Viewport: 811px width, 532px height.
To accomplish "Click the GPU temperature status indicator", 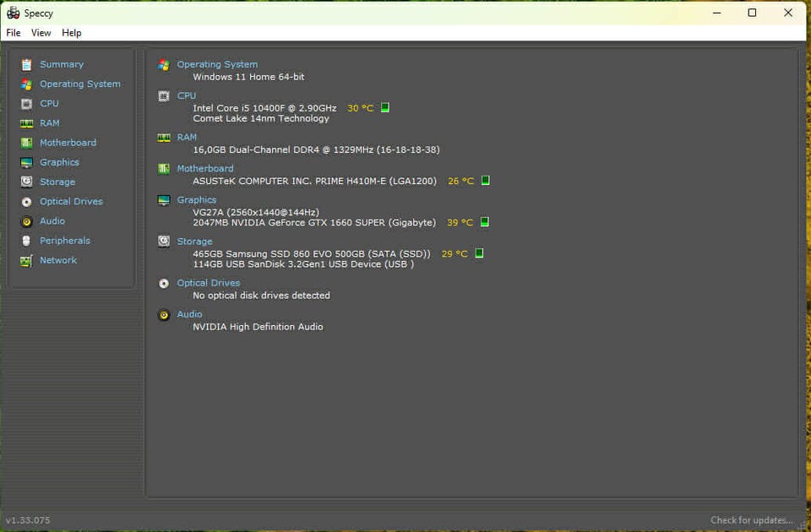I will [485, 222].
